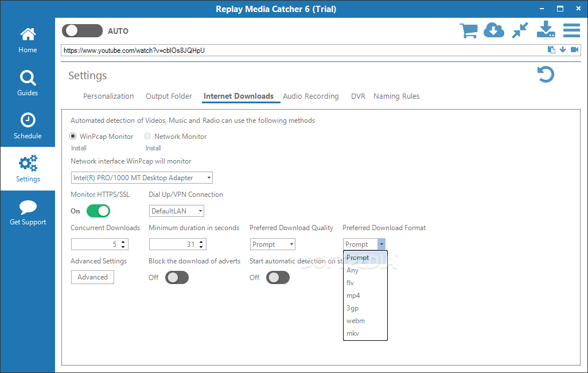Increase Concurrent Downloads value

point(123,242)
